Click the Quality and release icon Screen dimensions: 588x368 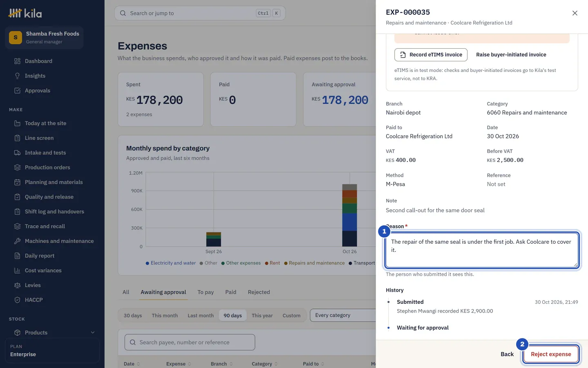point(17,197)
